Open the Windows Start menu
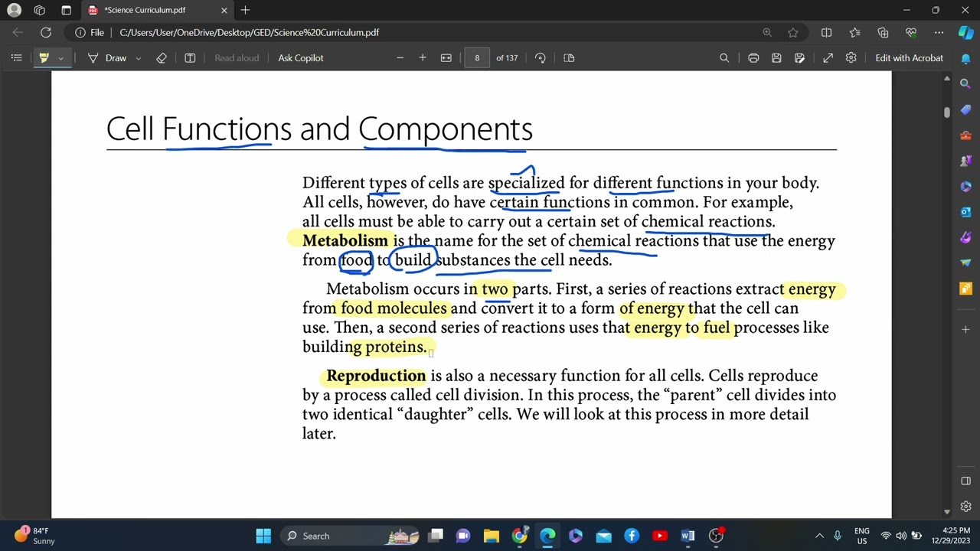 click(x=263, y=536)
